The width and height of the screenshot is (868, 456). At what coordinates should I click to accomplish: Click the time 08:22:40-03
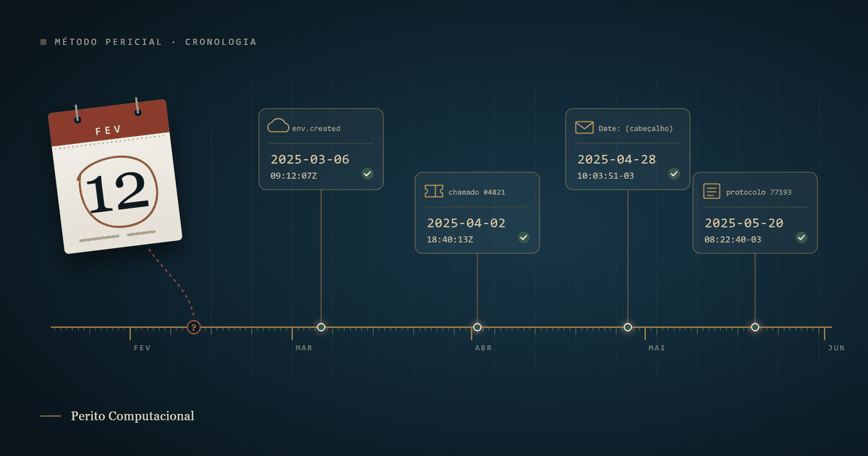coord(733,240)
